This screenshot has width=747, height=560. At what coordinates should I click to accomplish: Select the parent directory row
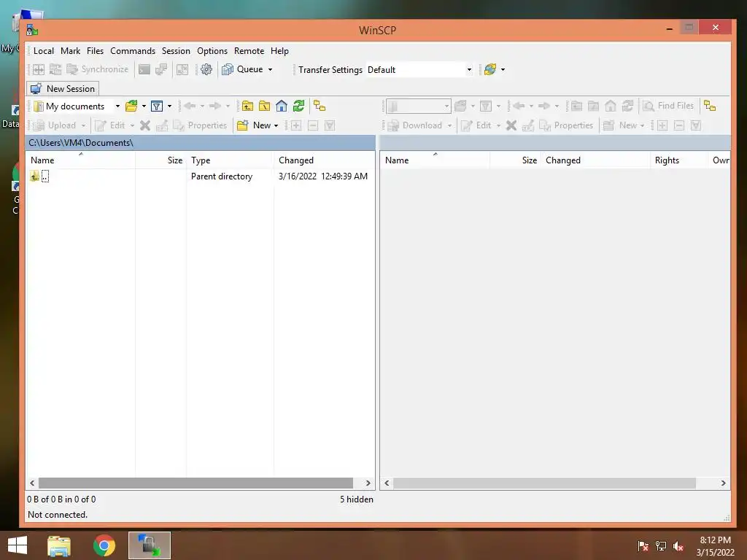201,176
